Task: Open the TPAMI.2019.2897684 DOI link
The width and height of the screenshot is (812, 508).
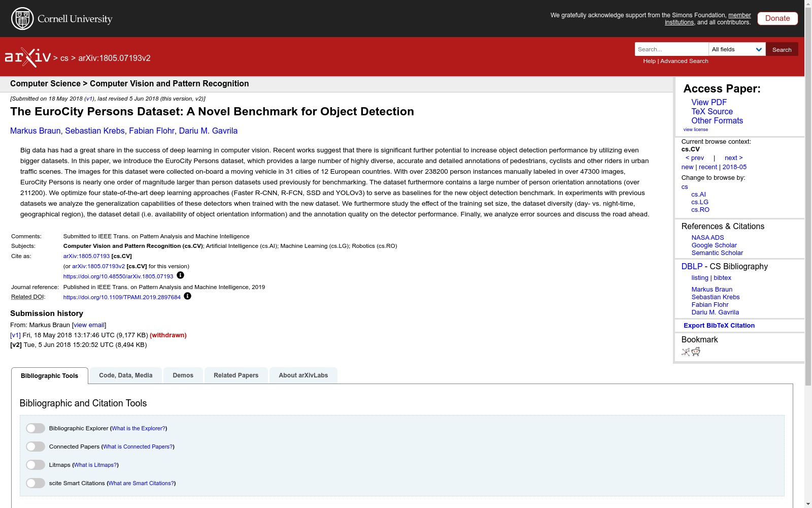Action: tap(122, 297)
